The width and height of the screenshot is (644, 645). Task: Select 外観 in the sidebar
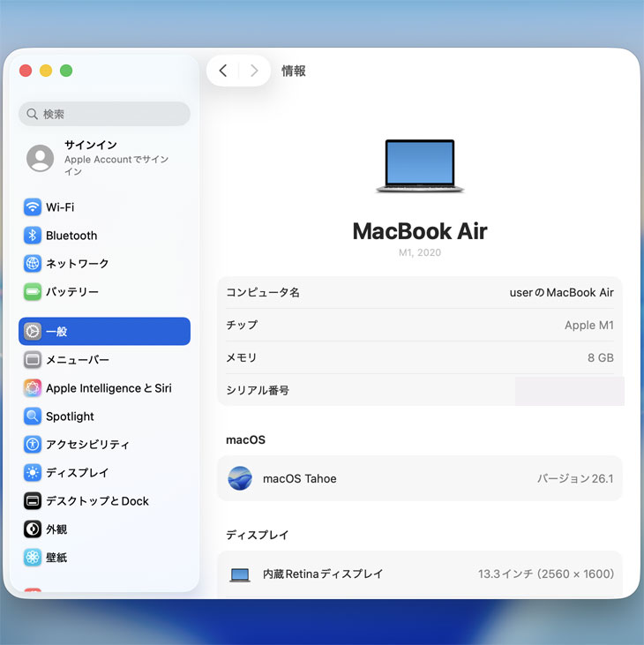56,529
